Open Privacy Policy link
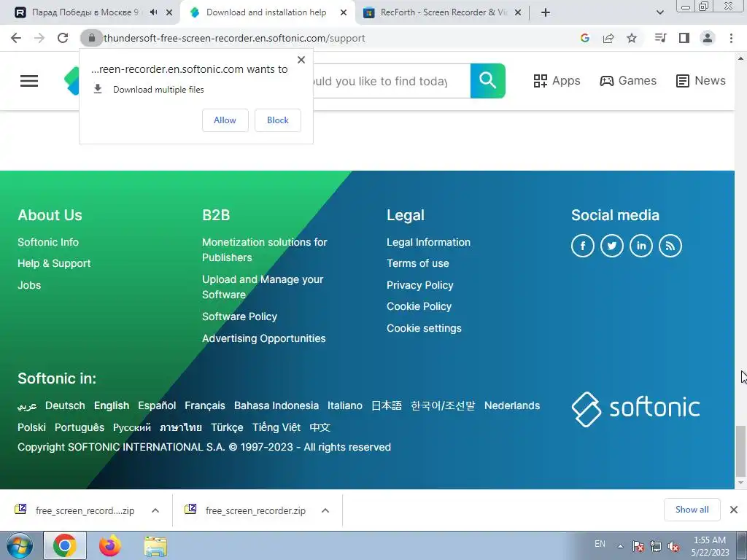747x560 pixels. pos(419,285)
